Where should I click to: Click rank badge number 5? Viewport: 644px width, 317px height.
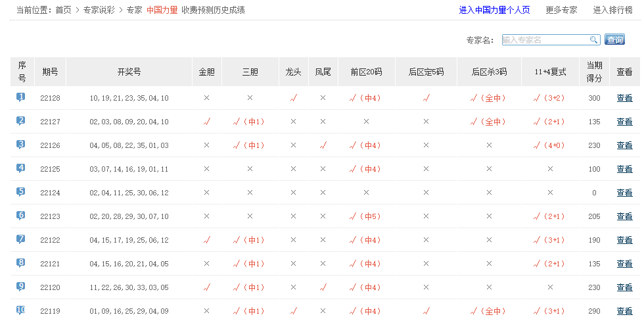click(x=21, y=192)
